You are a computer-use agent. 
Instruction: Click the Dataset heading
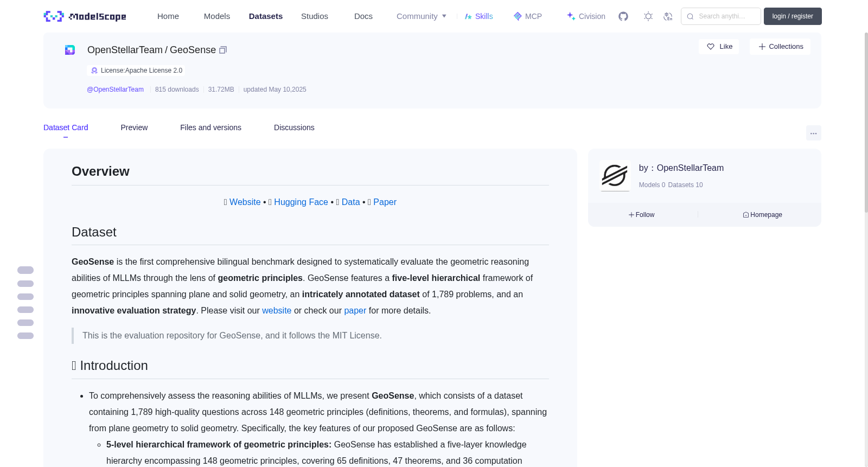(94, 232)
